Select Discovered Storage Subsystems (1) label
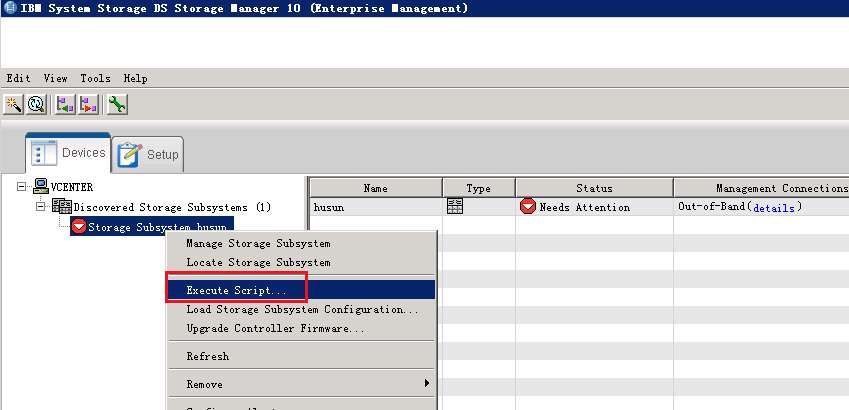The height and width of the screenshot is (410, 849). [x=172, y=207]
